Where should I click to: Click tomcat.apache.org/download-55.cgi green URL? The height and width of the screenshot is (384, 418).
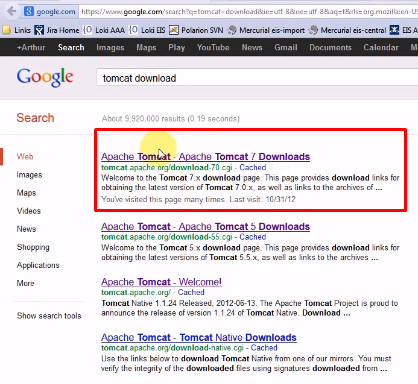coord(167,237)
